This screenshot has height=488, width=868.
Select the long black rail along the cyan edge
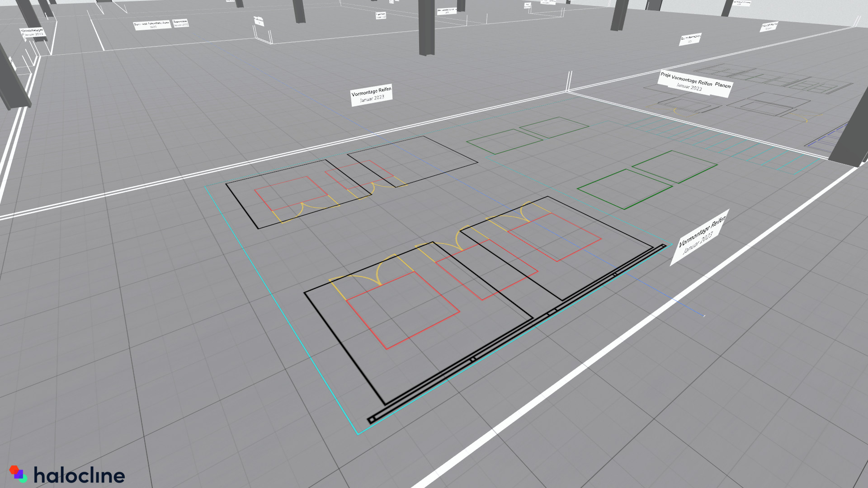pyautogui.click(x=517, y=333)
